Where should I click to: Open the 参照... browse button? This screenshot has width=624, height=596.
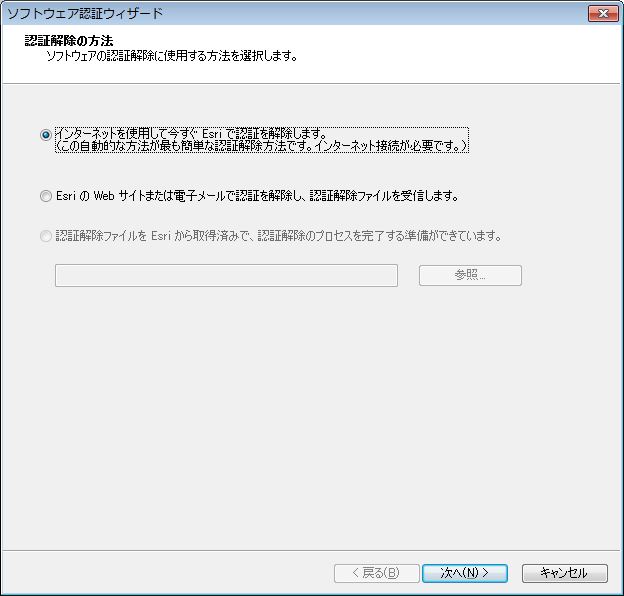point(470,275)
